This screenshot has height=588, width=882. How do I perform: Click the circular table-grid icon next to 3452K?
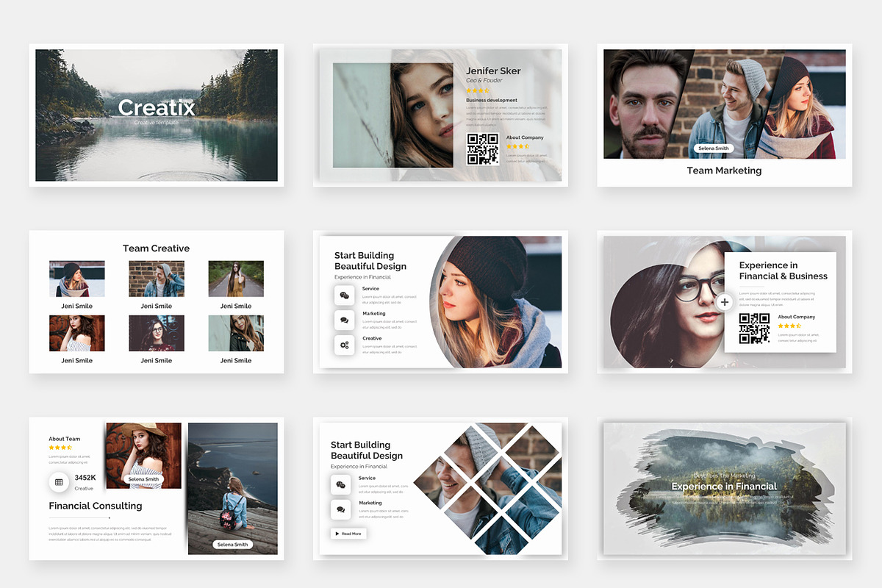click(60, 482)
